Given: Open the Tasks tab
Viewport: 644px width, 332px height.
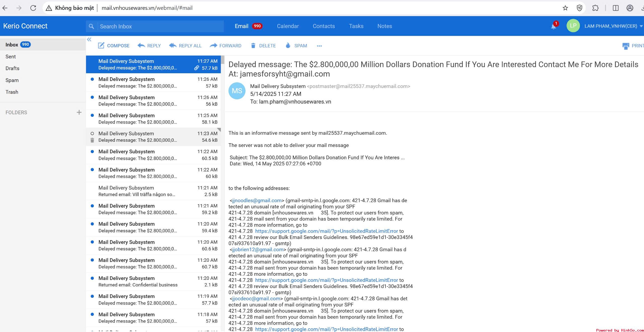Looking at the screenshot, I should (356, 26).
